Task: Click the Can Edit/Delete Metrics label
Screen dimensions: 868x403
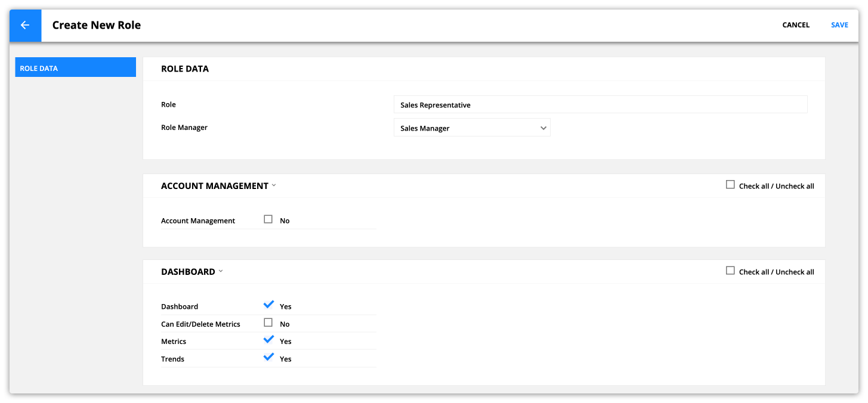Action: tap(200, 324)
